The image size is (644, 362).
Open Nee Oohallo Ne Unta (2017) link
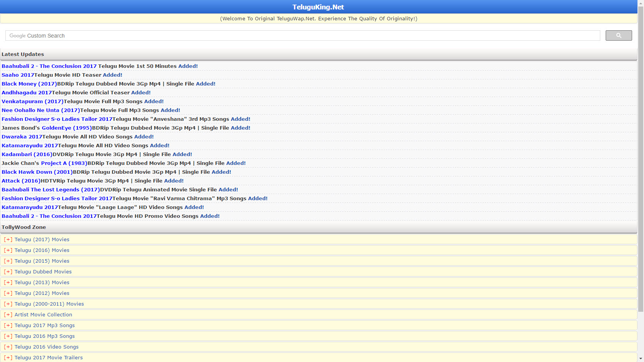pos(41,110)
